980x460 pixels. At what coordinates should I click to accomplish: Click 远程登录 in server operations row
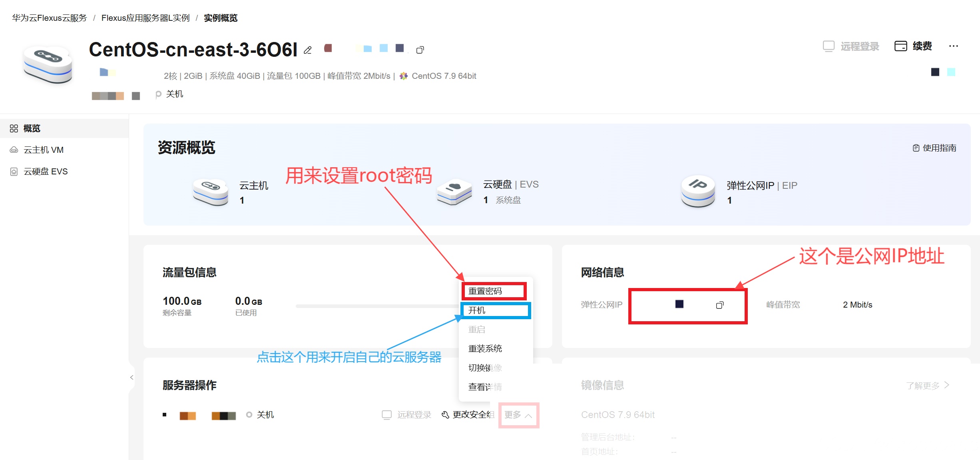coord(414,415)
